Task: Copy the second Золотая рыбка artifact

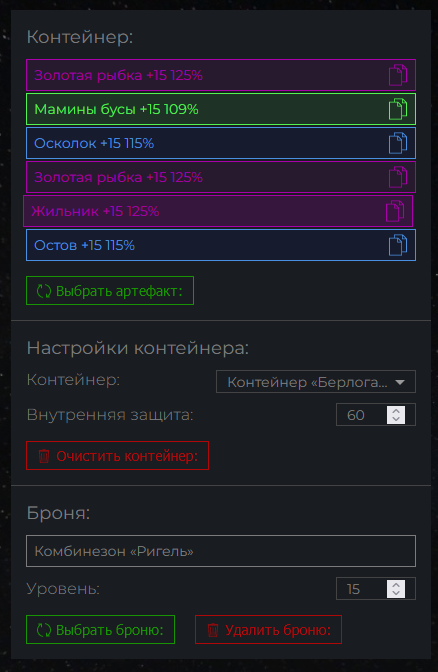Action: click(x=398, y=177)
